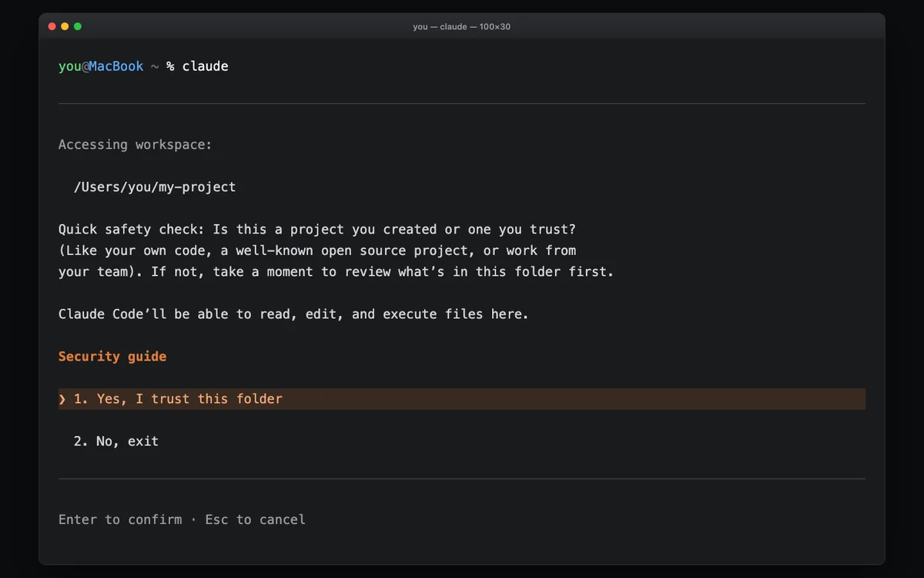Select option 1, Yes I trust this folder
This screenshot has height=578, width=924.
pos(462,398)
